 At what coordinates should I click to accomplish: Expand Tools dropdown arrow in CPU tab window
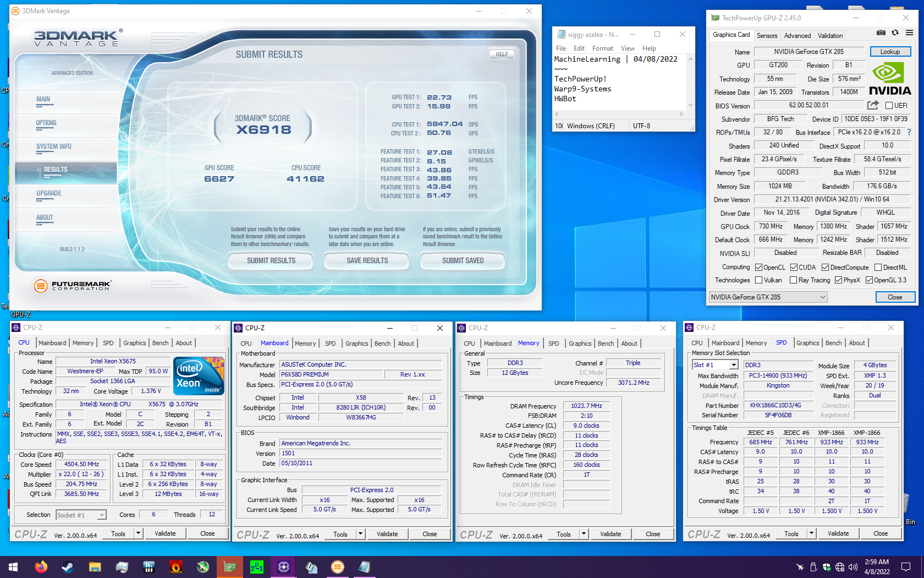click(138, 533)
